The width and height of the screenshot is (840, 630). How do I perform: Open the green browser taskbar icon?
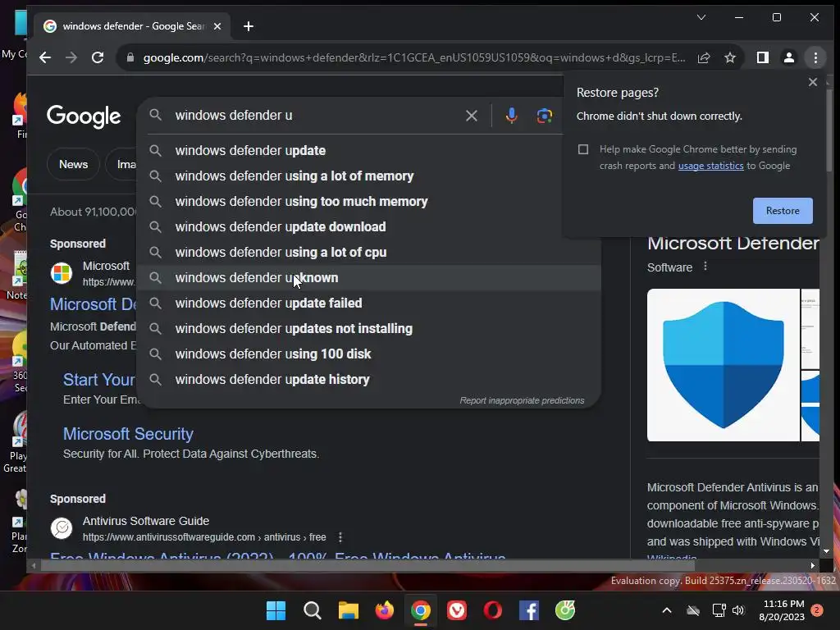coord(565,610)
